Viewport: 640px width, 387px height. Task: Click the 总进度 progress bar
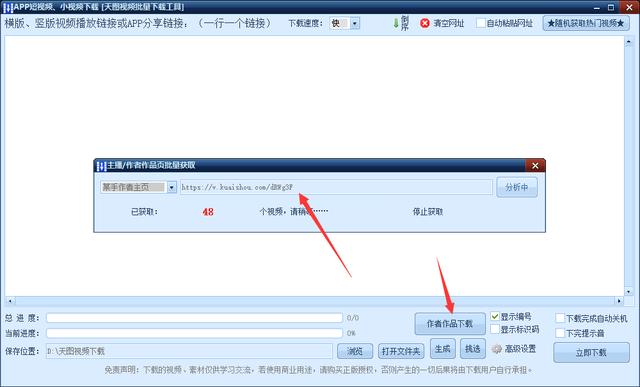(x=194, y=318)
